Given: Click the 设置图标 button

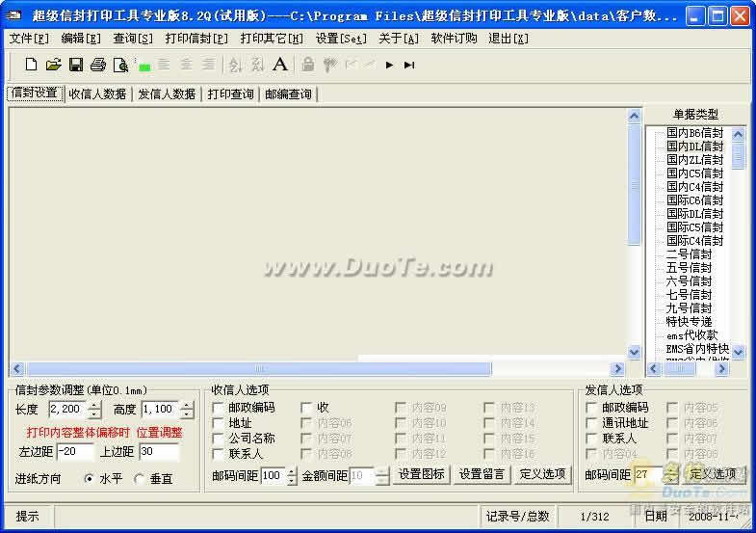Looking at the screenshot, I should point(421,474).
